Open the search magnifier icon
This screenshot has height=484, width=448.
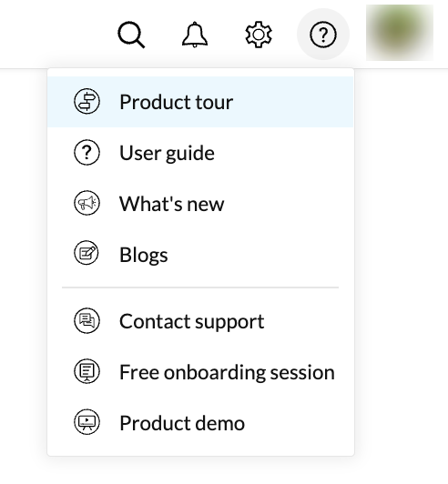131,35
